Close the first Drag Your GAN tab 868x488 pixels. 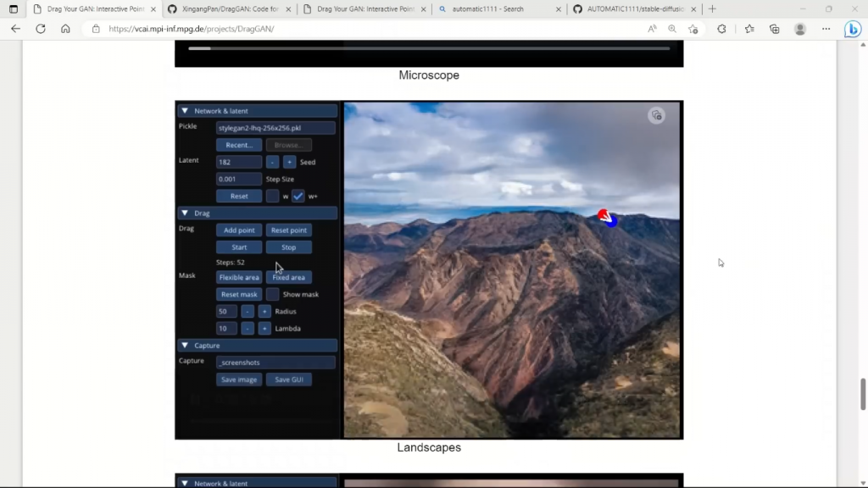pyautogui.click(x=153, y=8)
